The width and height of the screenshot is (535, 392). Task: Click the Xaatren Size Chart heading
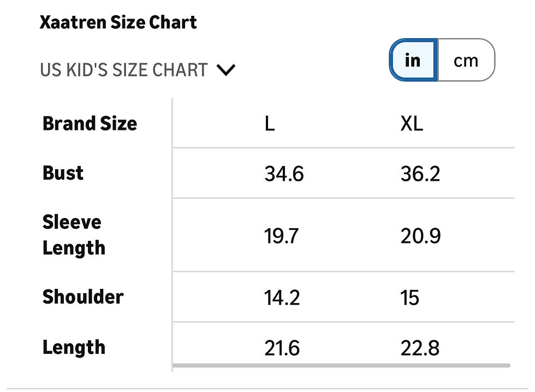(x=118, y=22)
